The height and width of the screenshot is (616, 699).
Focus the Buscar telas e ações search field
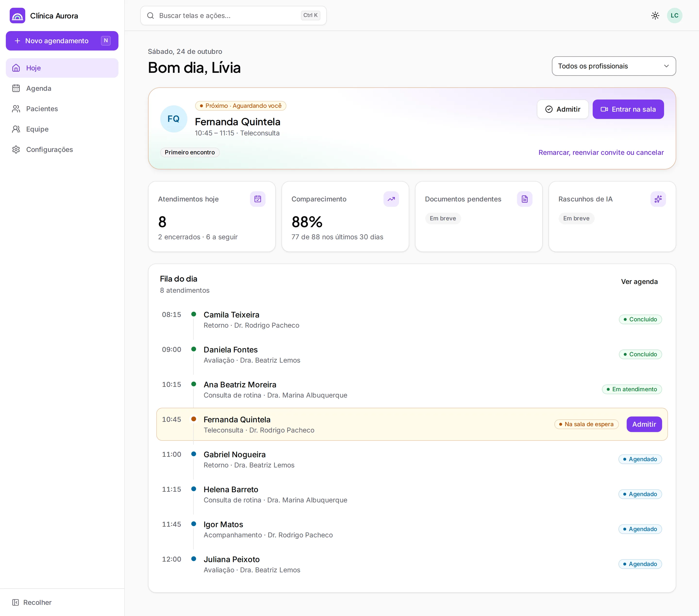pos(233,15)
